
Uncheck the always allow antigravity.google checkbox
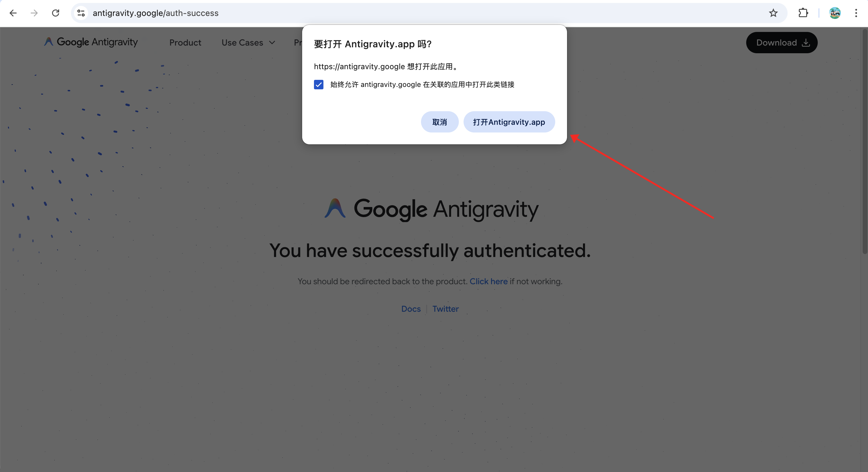(x=318, y=84)
